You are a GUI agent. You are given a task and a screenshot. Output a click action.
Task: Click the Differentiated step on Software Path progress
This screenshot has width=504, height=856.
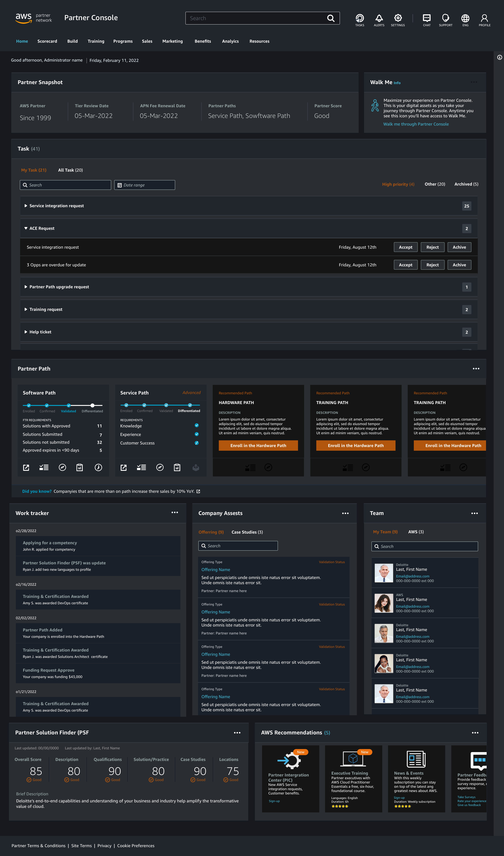tap(92, 406)
